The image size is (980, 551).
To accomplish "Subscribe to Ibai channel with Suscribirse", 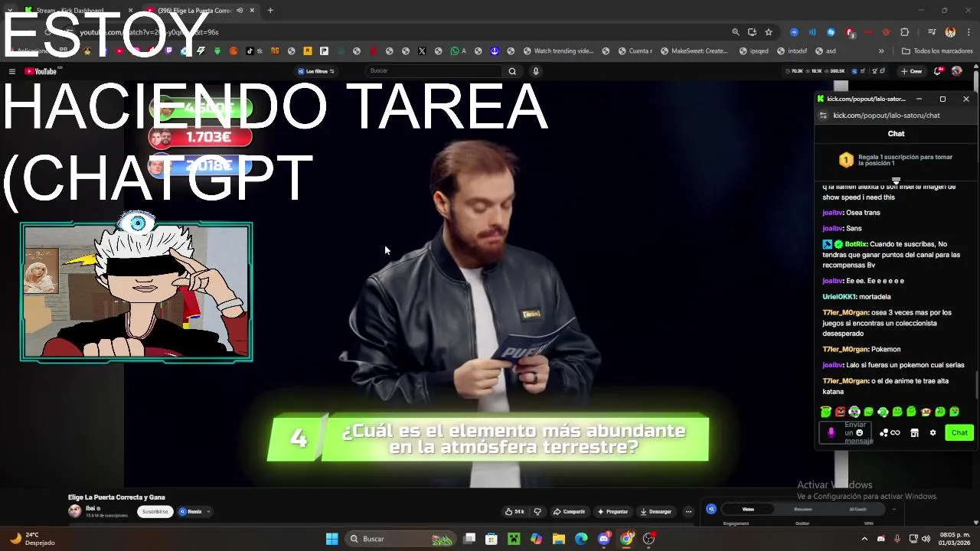I will point(155,511).
